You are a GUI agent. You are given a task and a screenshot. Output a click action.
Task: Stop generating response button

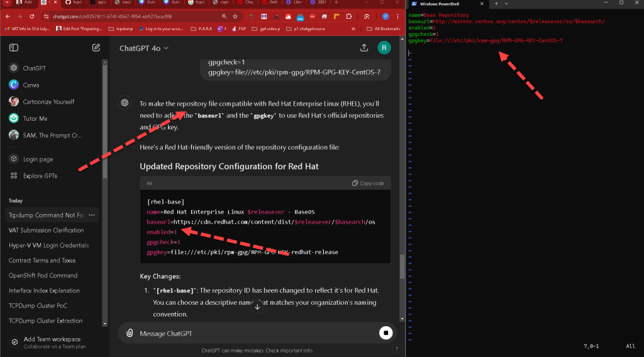386,332
